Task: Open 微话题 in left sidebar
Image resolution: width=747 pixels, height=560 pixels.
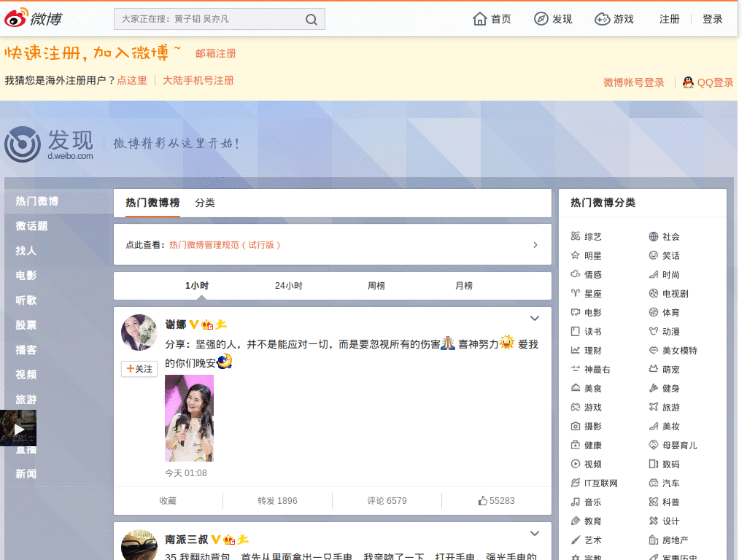Action: tap(31, 226)
